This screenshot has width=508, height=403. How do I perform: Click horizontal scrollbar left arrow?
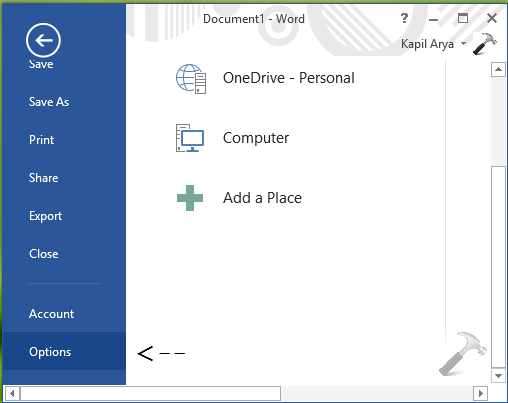click(12, 394)
